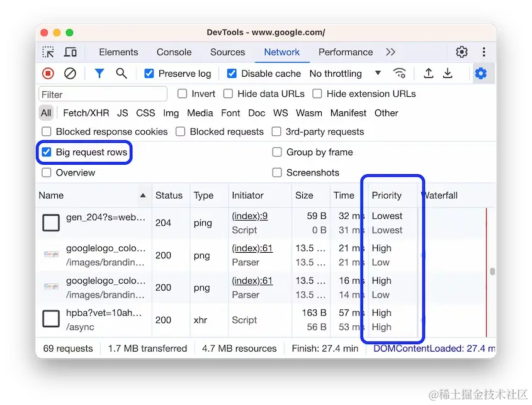The height and width of the screenshot is (405, 532).
Task: Open (index):61 link in 21 ms row
Action: [x=252, y=248]
